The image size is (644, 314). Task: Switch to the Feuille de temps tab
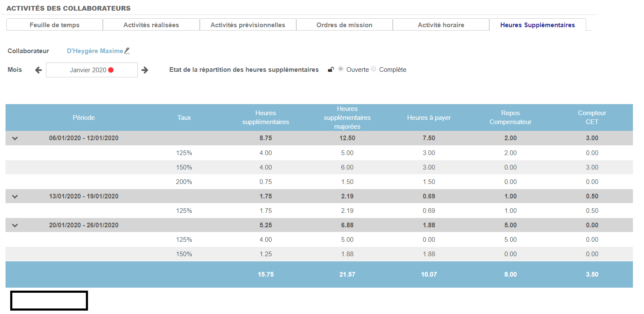tap(54, 25)
